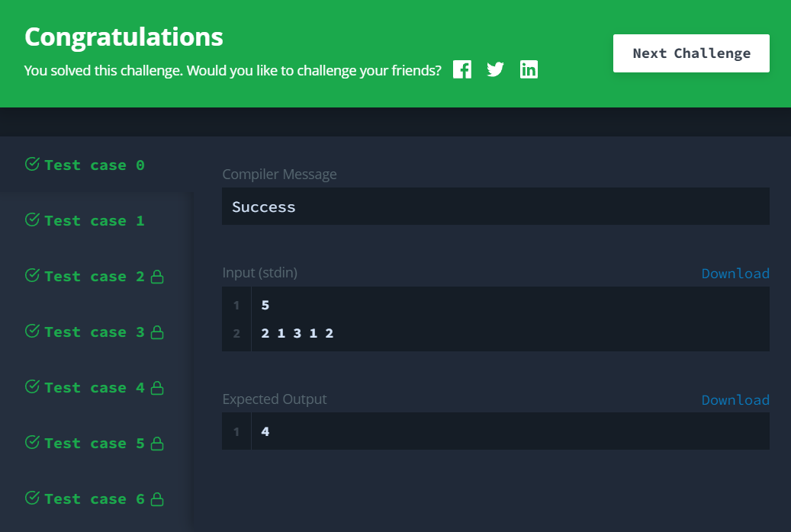Click the green checkmark of Test case 5
This screenshot has height=532, width=791.
[32, 442]
